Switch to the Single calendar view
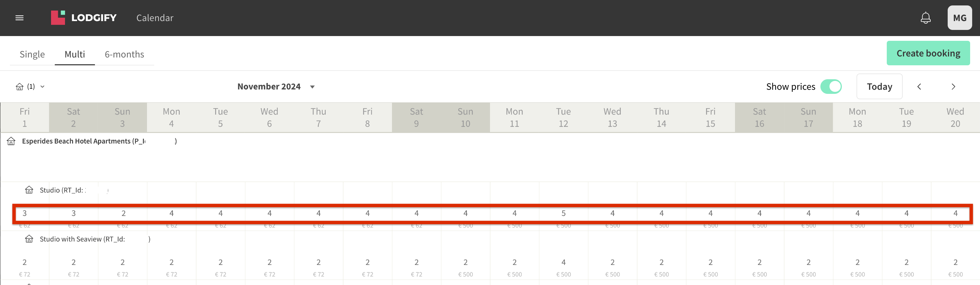Image resolution: width=980 pixels, height=285 pixels. pos(32,54)
